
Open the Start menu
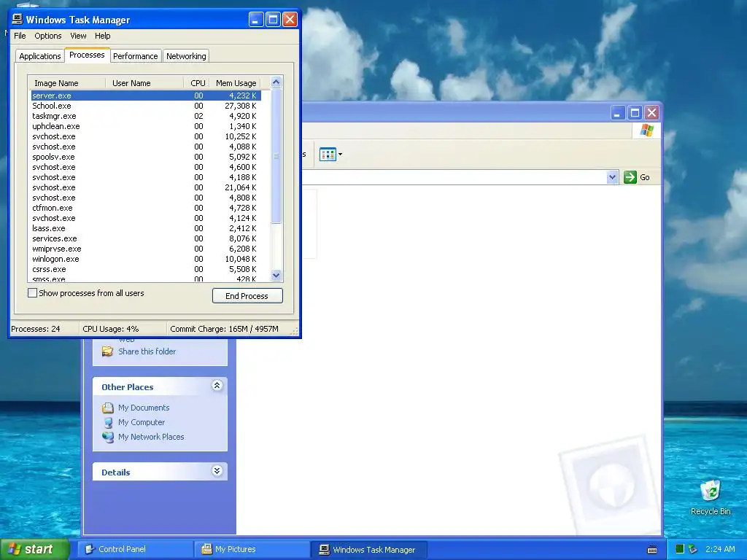(x=35, y=549)
